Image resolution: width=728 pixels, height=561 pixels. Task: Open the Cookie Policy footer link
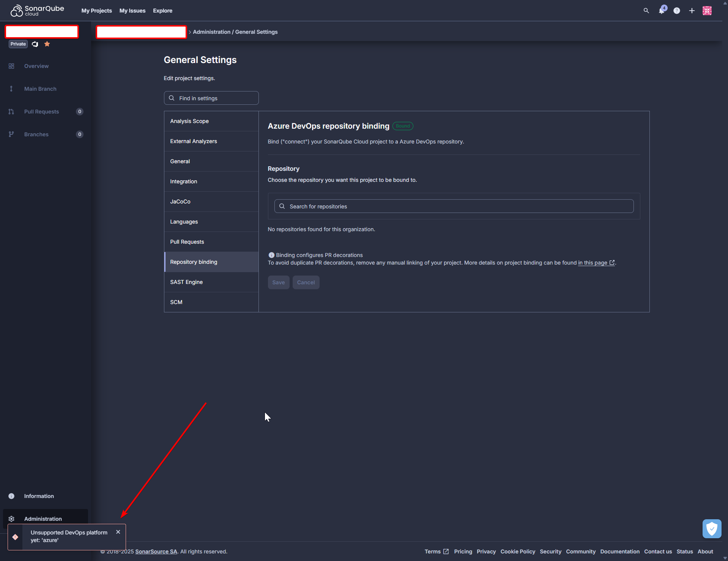(518, 552)
